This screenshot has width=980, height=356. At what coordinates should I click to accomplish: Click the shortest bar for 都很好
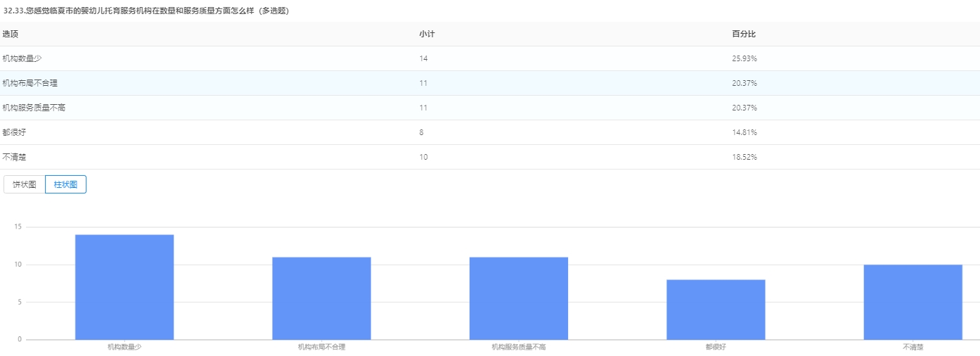[x=716, y=310]
